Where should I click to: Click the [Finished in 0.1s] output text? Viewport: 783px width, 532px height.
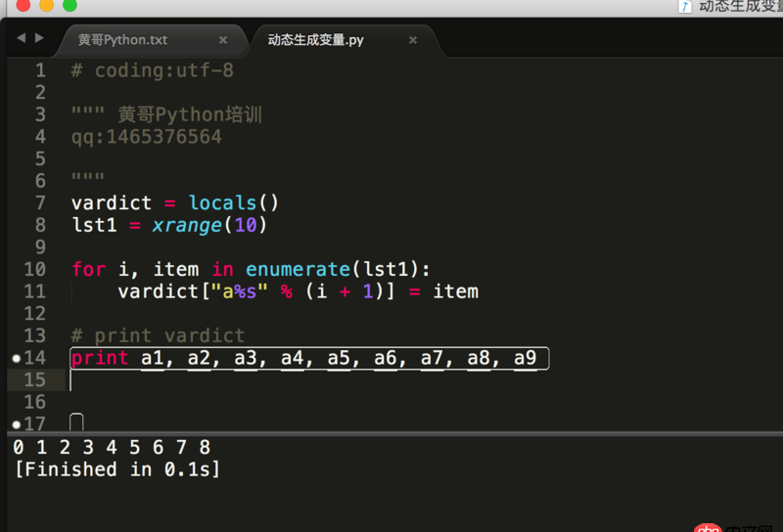point(117,469)
